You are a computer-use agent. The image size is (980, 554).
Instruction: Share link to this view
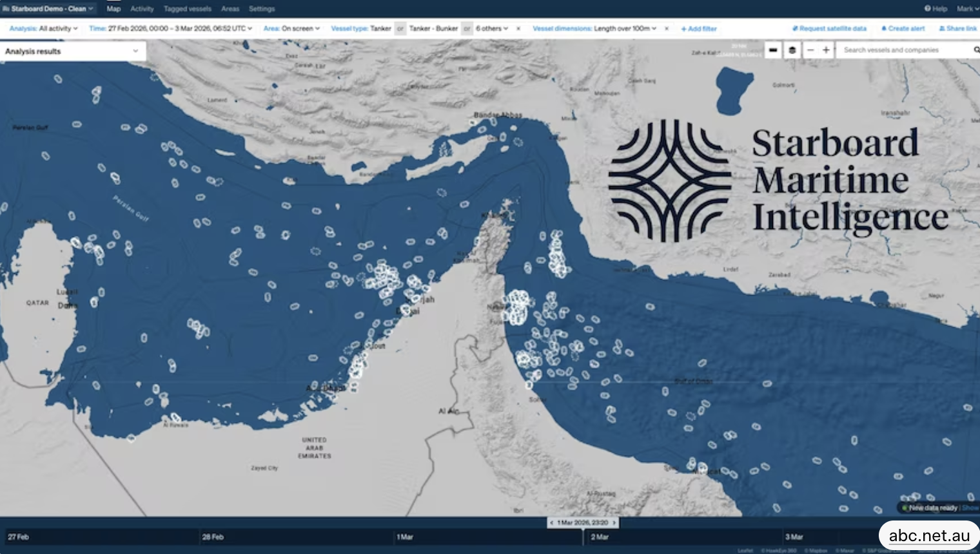[x=958, y=28]
